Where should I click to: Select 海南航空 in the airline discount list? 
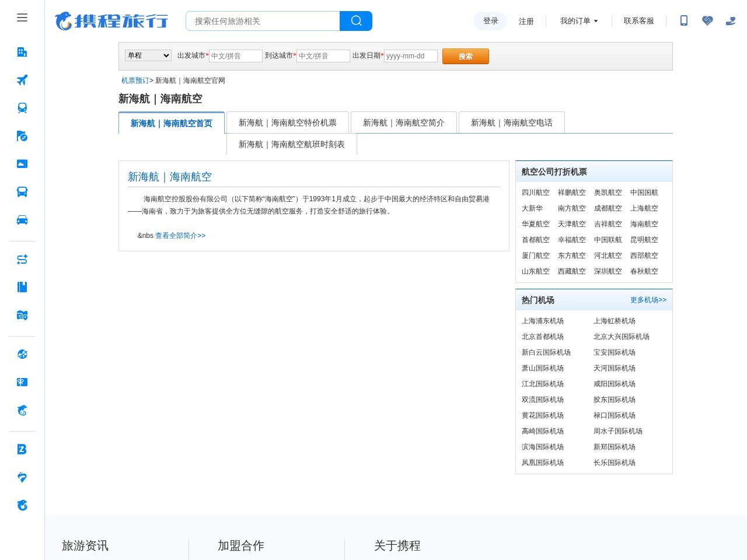coord(644,224)
